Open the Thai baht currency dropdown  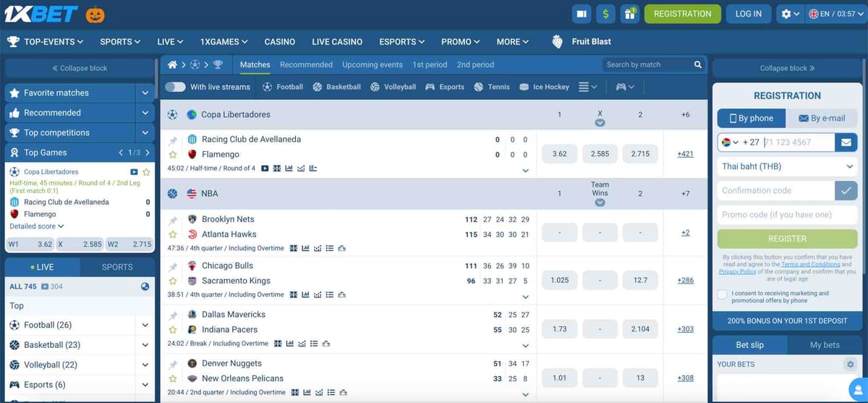click(787, 166)
